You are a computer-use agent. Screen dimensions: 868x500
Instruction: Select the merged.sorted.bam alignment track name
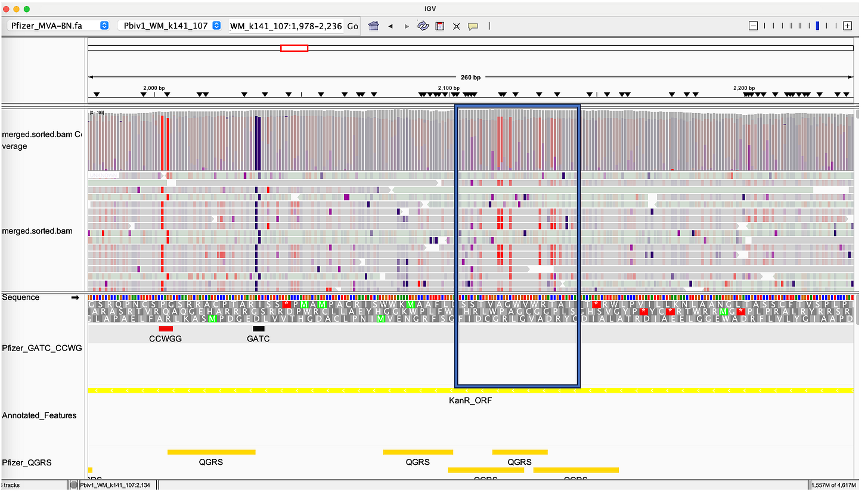coord(38,231)
